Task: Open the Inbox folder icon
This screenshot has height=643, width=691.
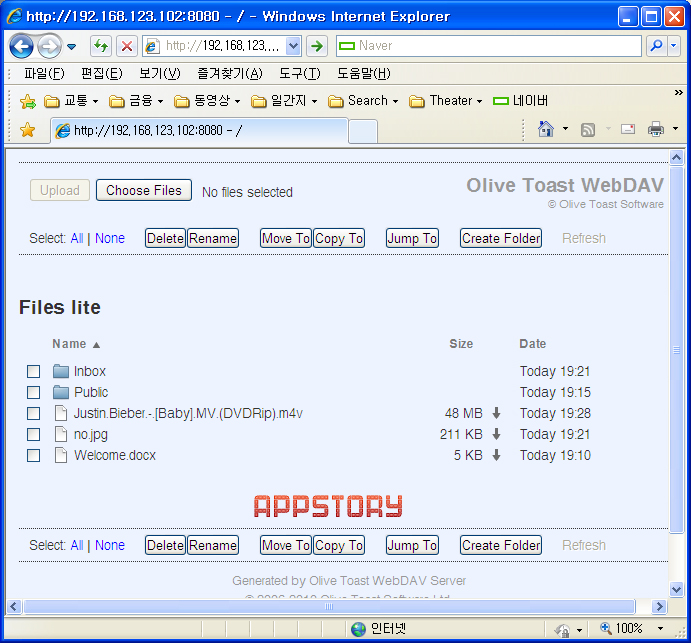Action: coord(61,372)
